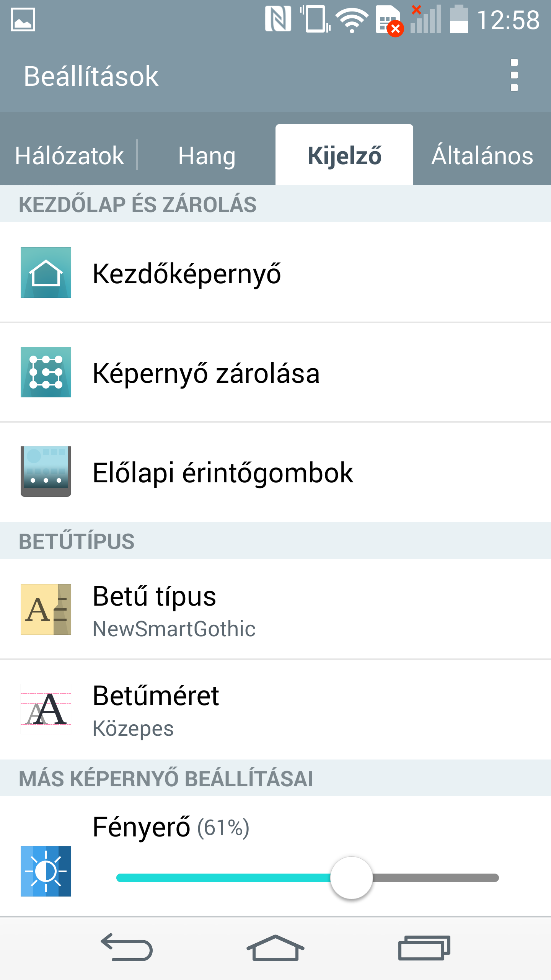This screenshot has width=551, height=980.
Task: Tap the Betűméret size icon
Action: coord(46,709)
